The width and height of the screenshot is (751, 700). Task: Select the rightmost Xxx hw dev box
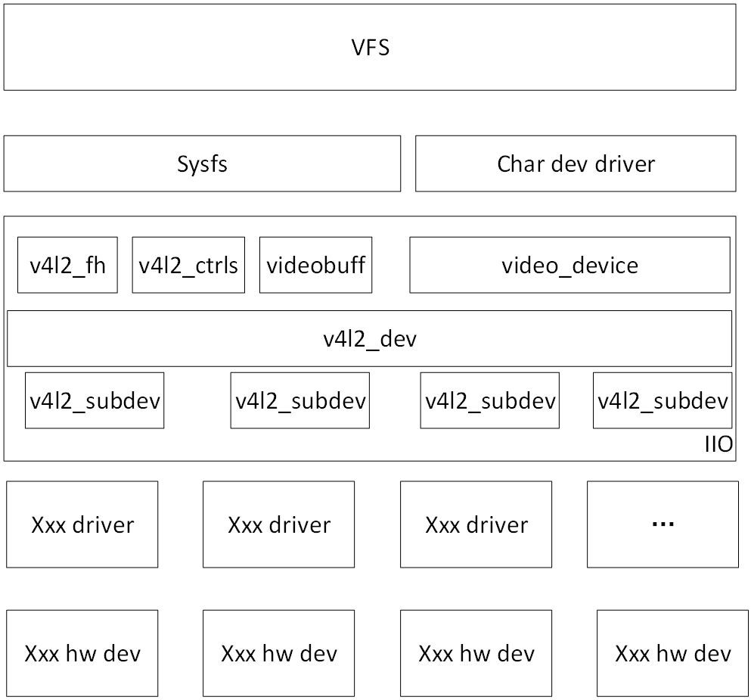point(672,652)
